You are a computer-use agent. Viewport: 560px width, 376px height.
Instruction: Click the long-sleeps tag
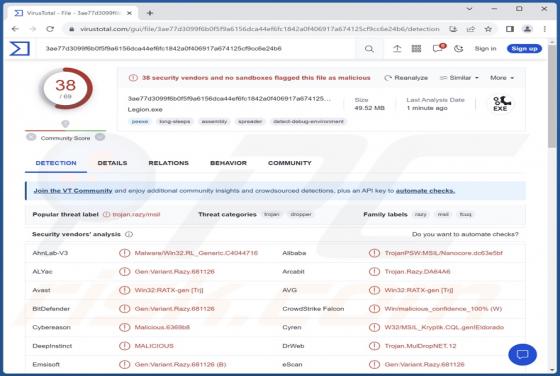click(x=175, y=122)
